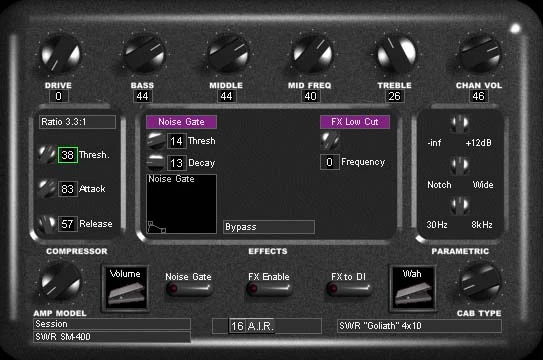The image size is (543, 360).
Task: Click the Treble knob
Action: click(x=396, y=54)
